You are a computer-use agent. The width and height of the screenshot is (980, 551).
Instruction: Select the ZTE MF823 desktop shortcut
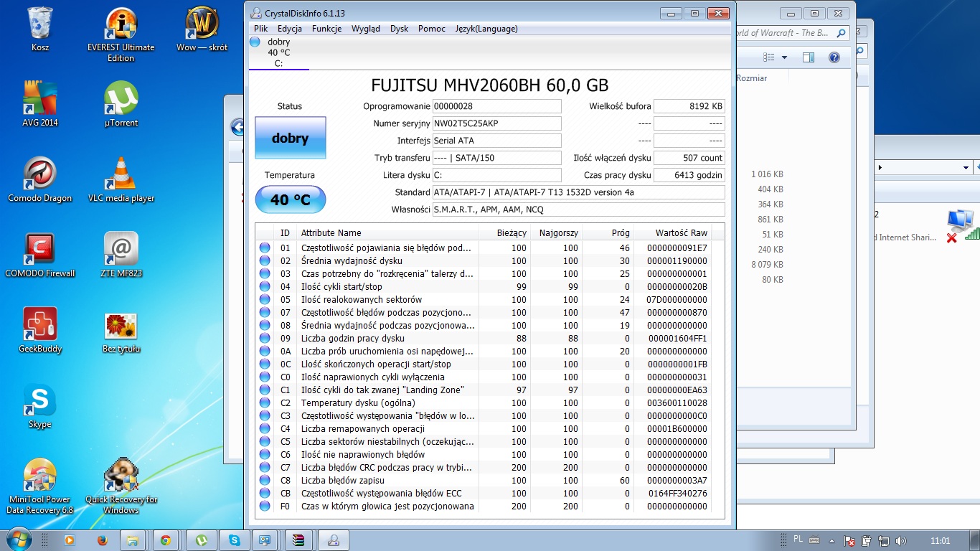[x=121, y=255]
